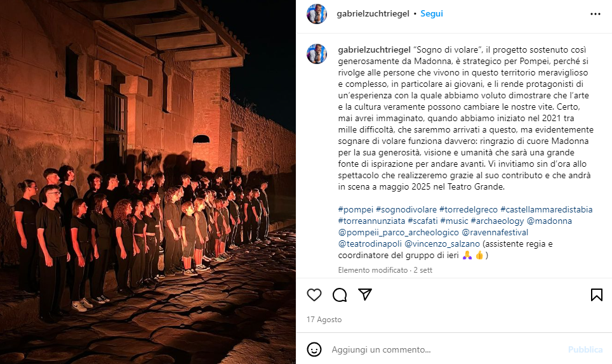Open the three-dot more options menu

(x=595, y=14)
